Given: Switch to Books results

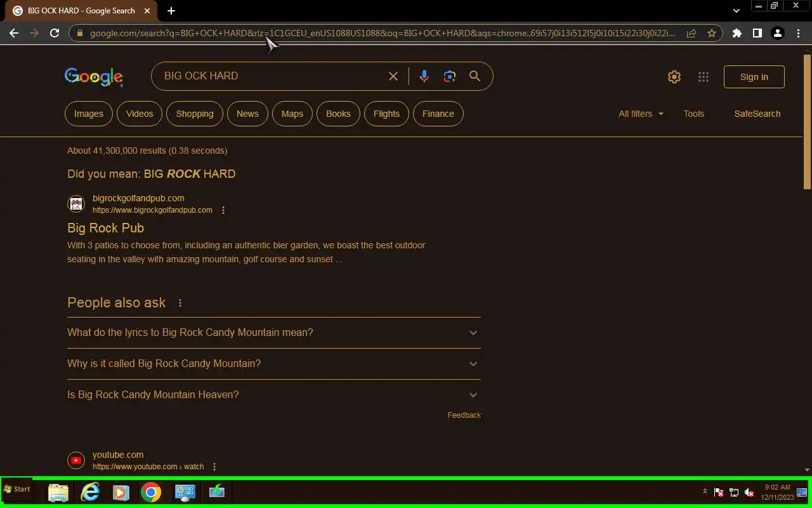Looking at the screenshot, I should [338, 114].
